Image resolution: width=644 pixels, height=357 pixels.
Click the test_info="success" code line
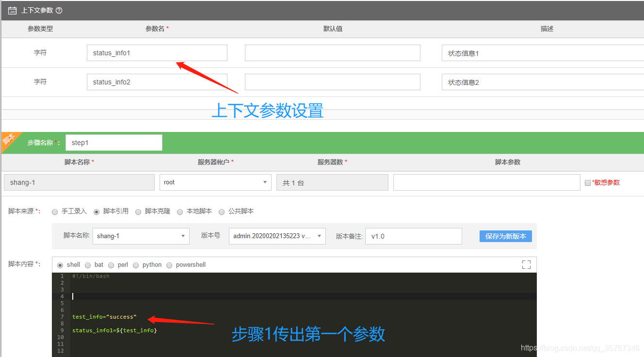pyautogui.click(x=104, y=317)
